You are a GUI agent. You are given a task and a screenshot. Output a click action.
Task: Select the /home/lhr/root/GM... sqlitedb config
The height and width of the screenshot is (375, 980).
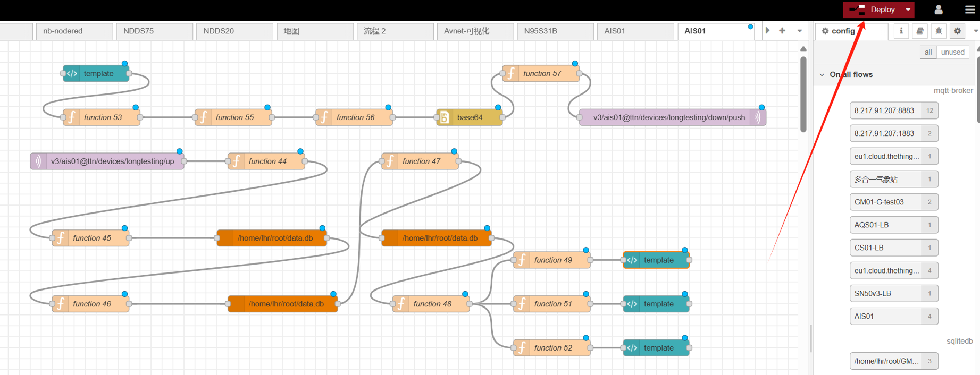point(894,361)
